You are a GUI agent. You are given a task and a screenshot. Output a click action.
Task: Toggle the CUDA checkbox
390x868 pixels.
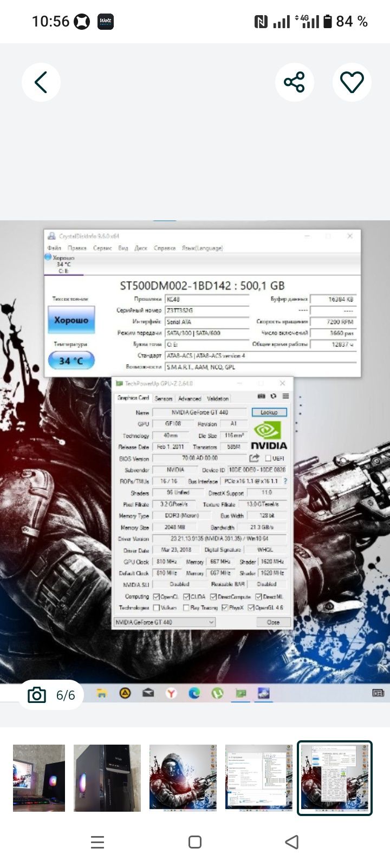click(186, 597)
